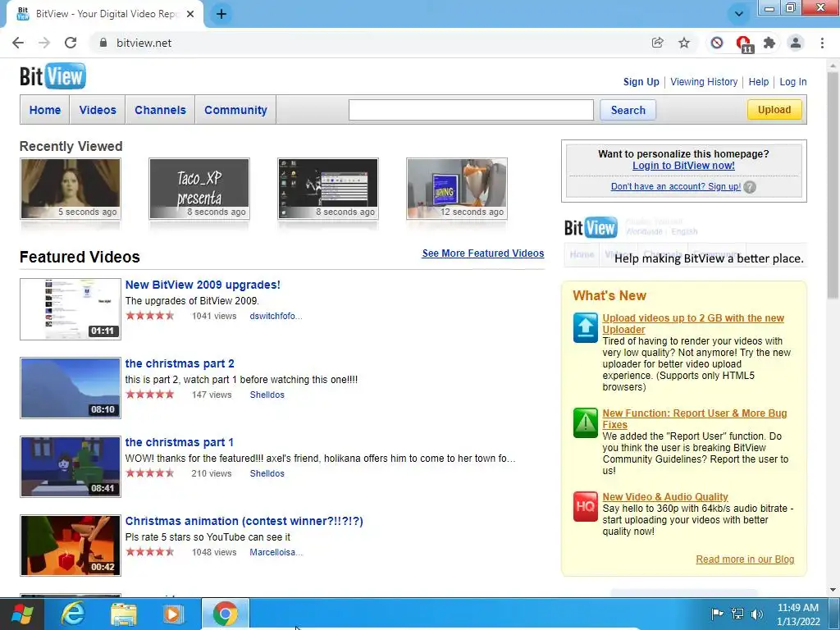Open the 12 seconds ago thumbnail

457,189
